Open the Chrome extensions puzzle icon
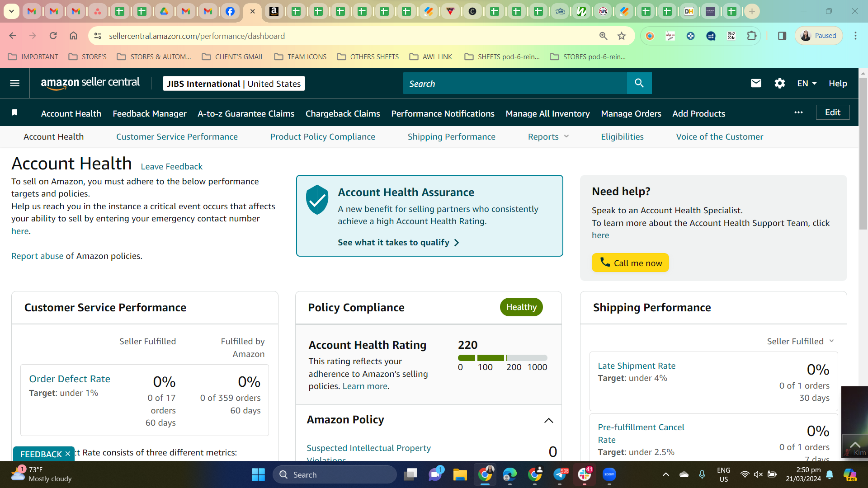This screenshot has width=868, height=488. [751, 36]
